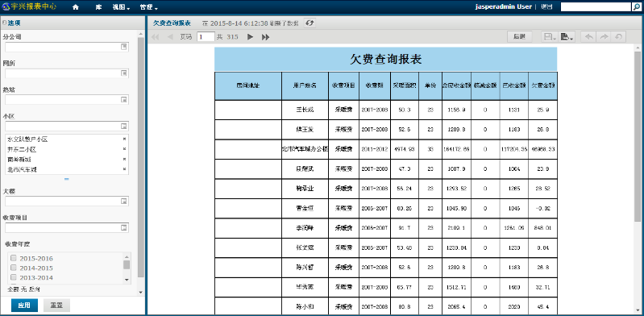Click 全部 to select all years
This screenshot has width=644, height=316.
pos(13,289)
